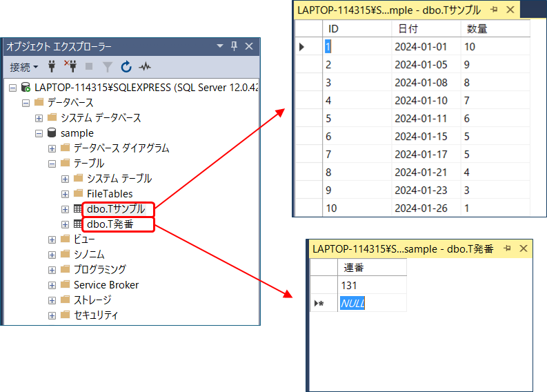Expand the dbo.T発番 table node
Image resolution: width=547 pixels, height=392 pixels.
pyautogui.click(x=65, y=224)
